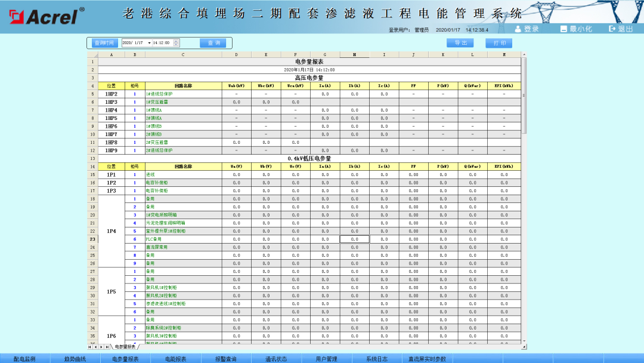Screen dimensions: 644x363
Task: Click the 查询 query button
Action: [x=213, y=43]
